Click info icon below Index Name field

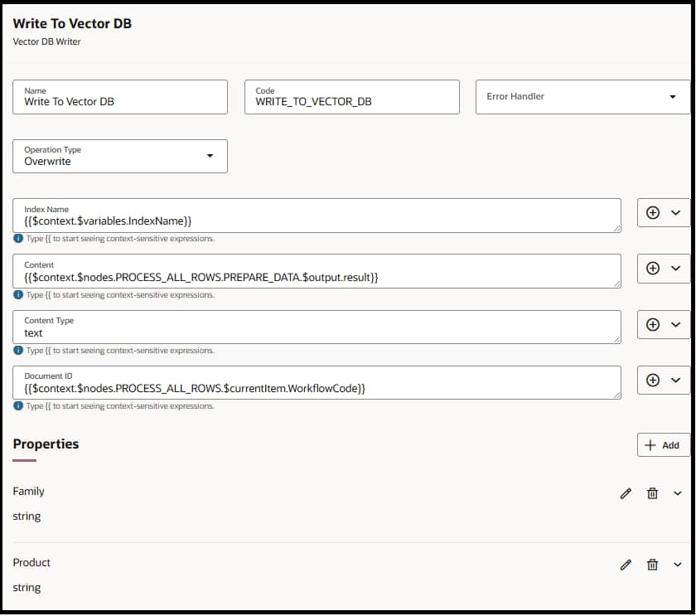coord(18,238)
